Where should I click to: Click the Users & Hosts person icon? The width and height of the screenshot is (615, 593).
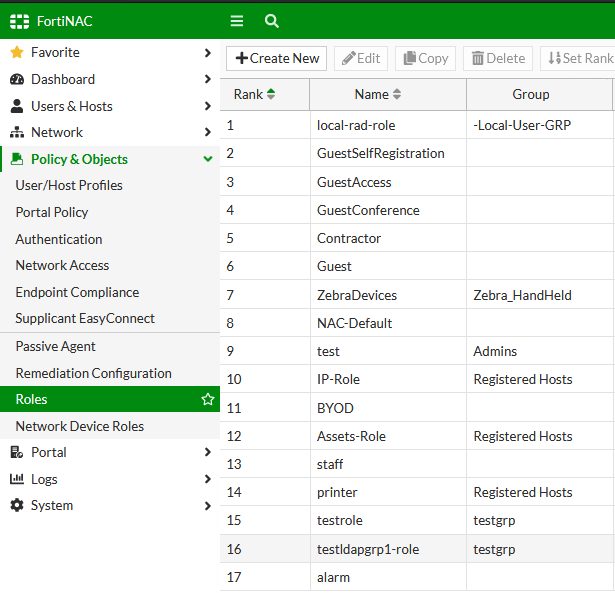(17, 106)
